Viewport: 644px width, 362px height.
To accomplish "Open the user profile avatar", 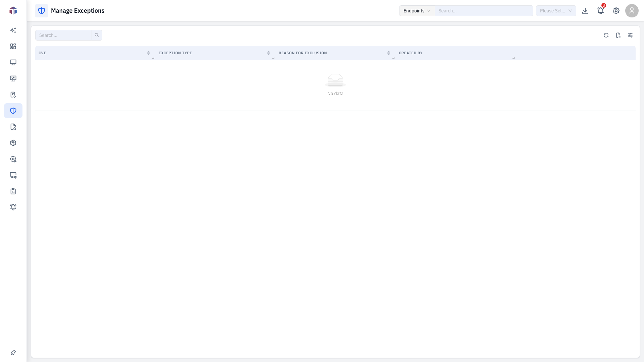I will (632, 11).
